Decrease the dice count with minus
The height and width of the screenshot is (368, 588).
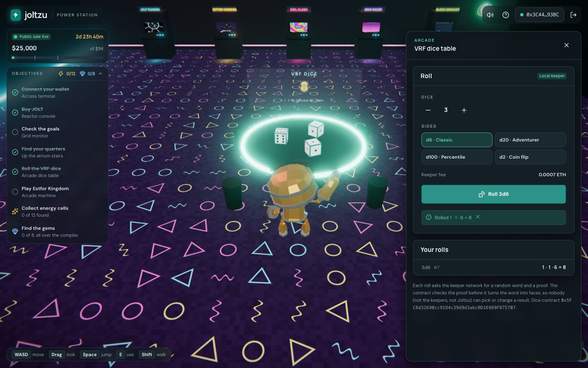[428, 110]
